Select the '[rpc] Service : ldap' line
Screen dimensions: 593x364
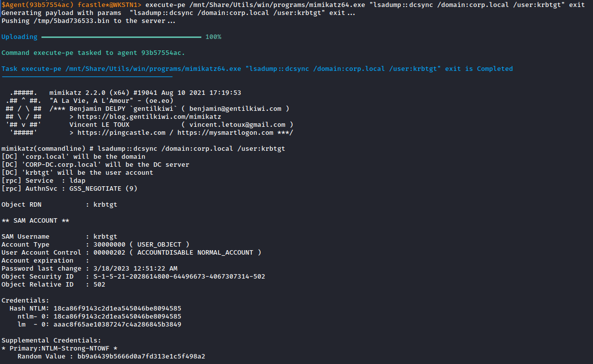(x=43, y=181)
